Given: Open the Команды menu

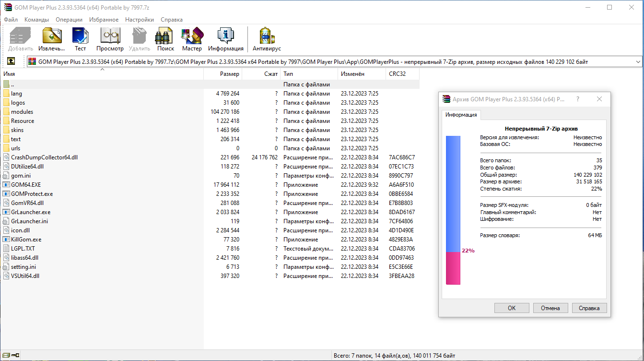Looking at the screenshot, I should (36, 20).
